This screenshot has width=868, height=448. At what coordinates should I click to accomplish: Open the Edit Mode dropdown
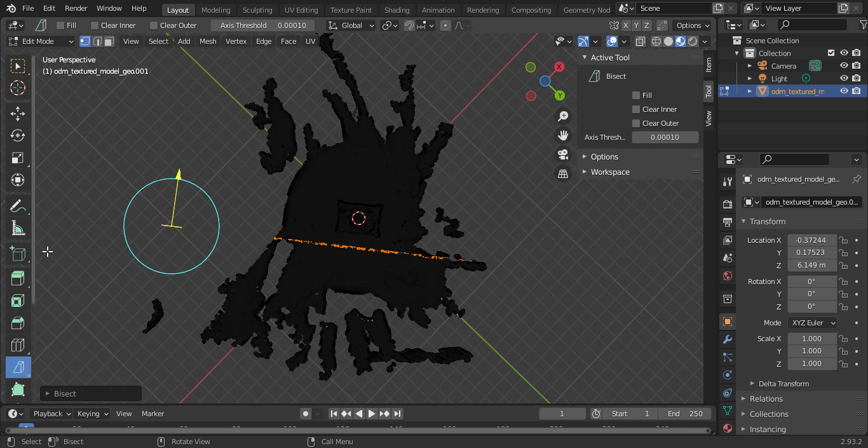(x=41, y=41)
